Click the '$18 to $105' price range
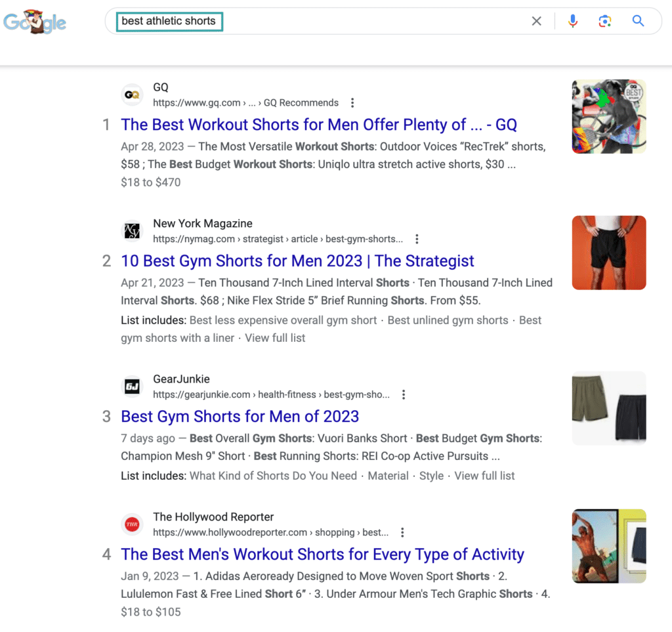The image size is (672, 632). (150, 612)
